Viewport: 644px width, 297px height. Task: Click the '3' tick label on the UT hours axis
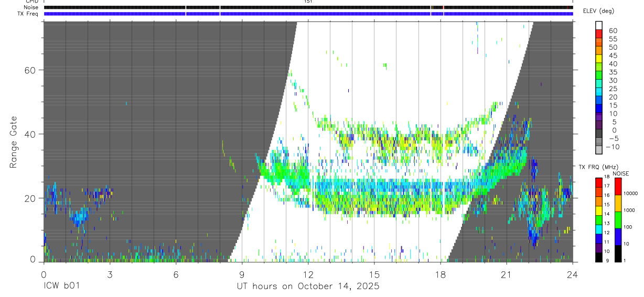coord(110,274)
